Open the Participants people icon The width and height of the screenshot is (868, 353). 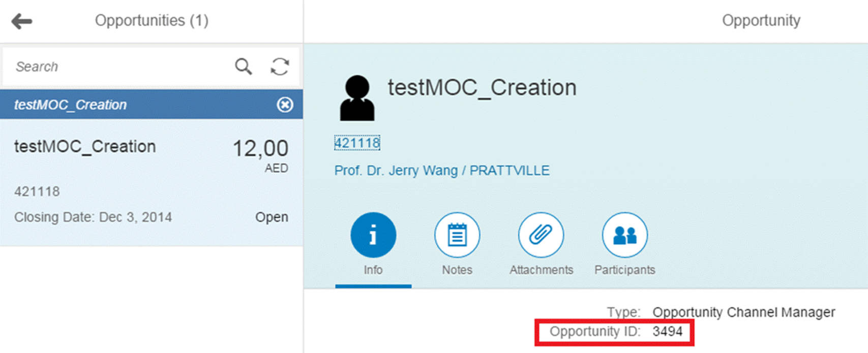(625, 235)
